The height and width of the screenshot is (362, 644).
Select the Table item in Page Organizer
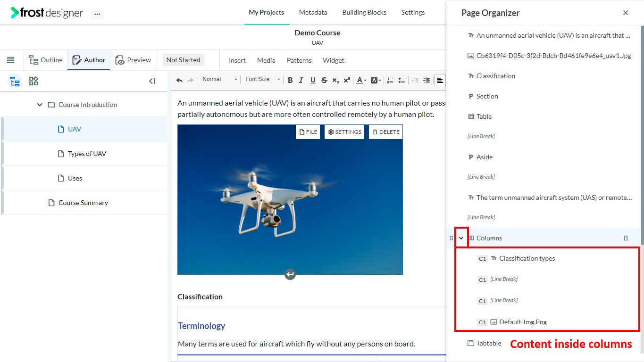pos(484,116)
